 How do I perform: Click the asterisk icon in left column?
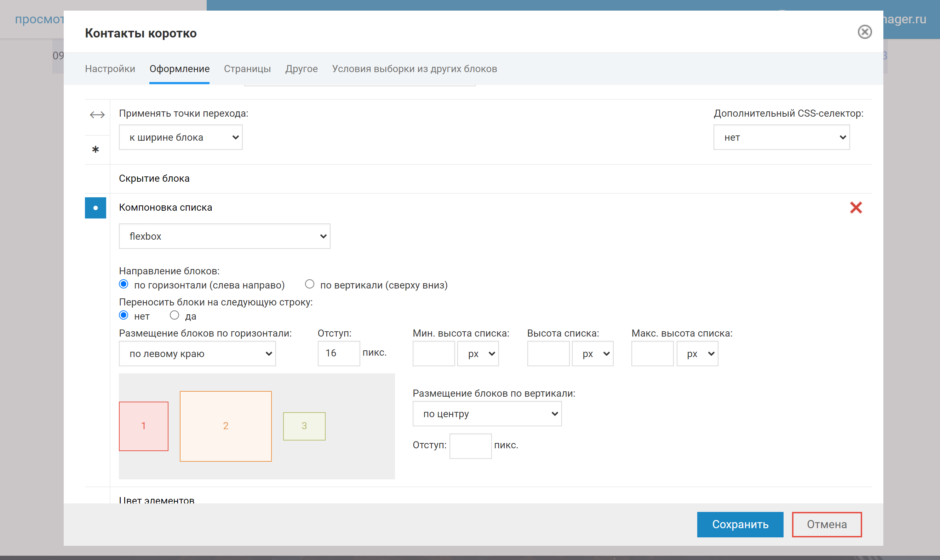coord(96,150)
